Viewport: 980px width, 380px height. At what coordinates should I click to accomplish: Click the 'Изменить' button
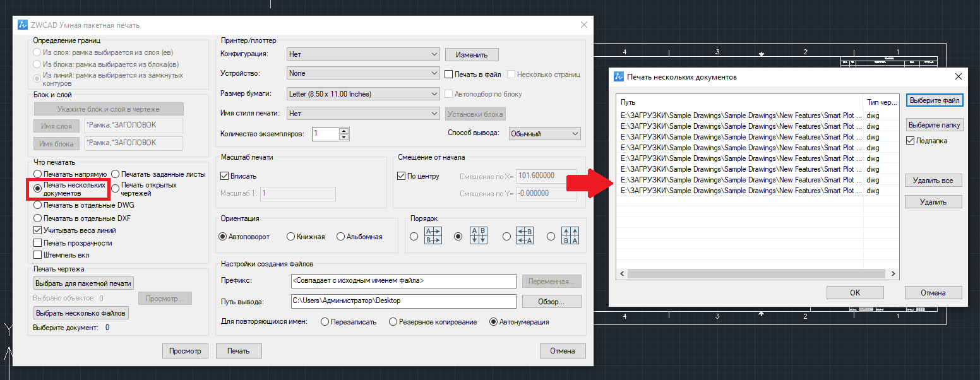point(472,55)
